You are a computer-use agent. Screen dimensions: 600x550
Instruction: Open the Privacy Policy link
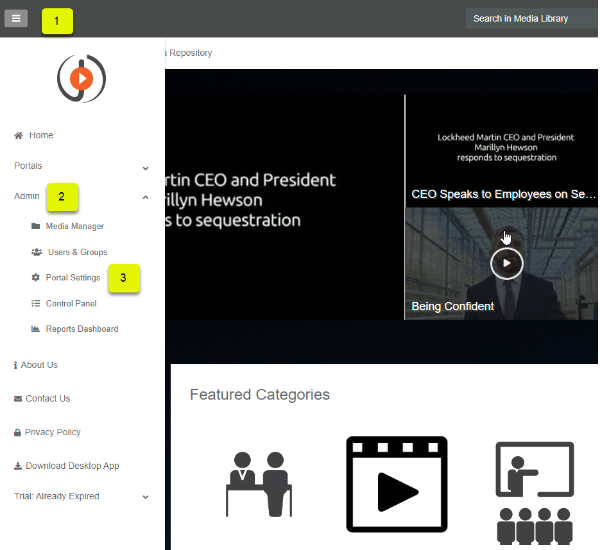tap(52, 432)
